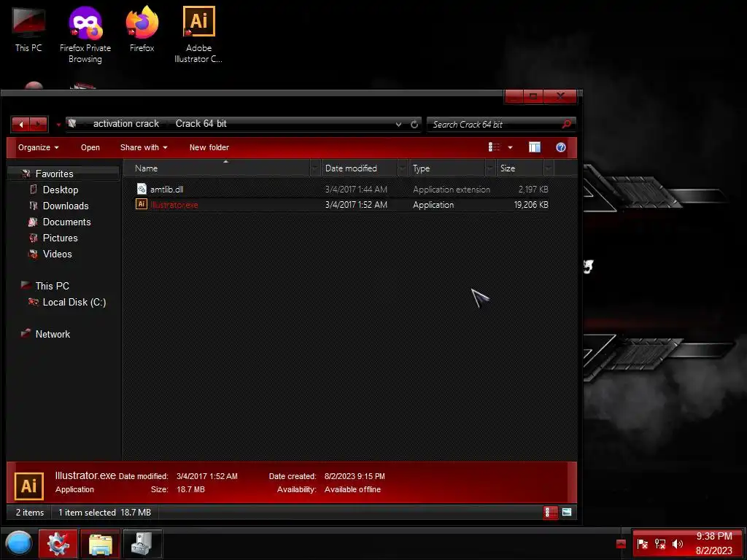Open Pictures in the navigation pane

click(60, 238)
